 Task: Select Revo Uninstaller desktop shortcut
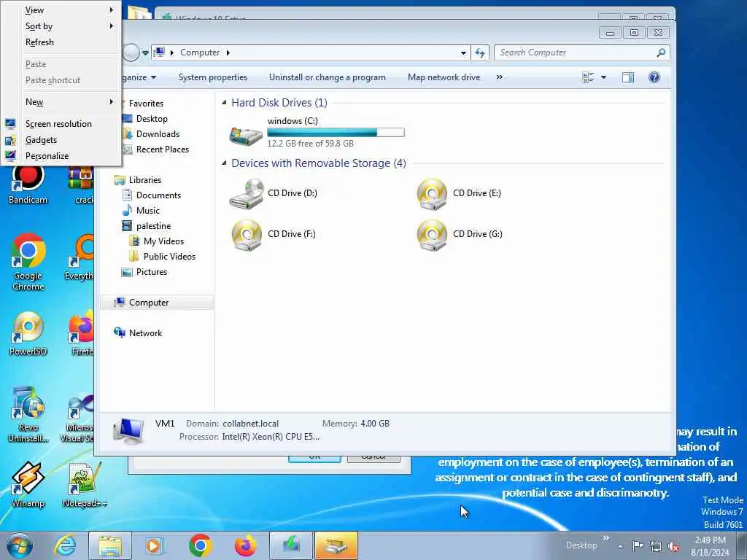28,415
